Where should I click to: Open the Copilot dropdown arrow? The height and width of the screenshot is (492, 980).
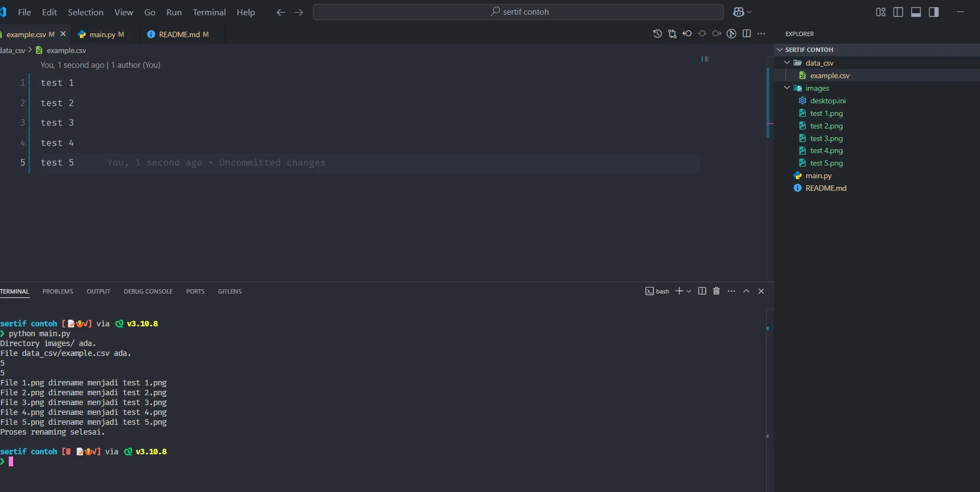(x=749, y=12)
